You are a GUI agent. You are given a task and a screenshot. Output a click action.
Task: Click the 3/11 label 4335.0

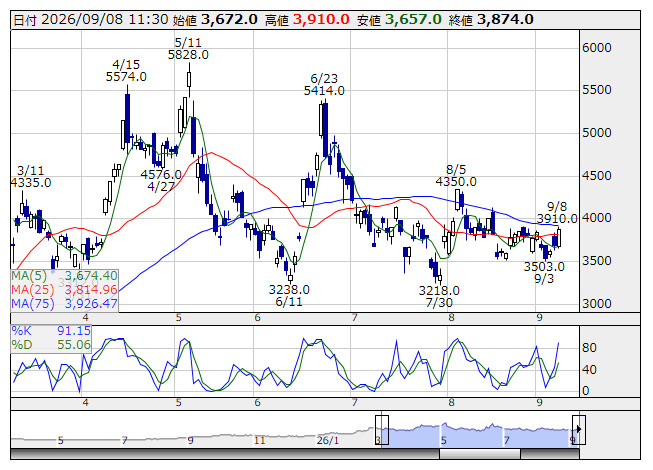pyautogui.click(x=31, y=183)
